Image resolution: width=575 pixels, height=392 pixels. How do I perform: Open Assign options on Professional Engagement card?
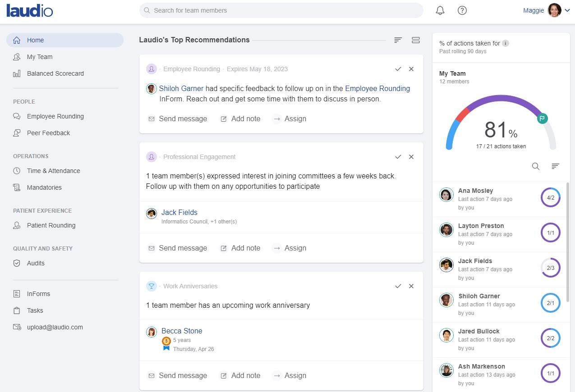(290, 248)
